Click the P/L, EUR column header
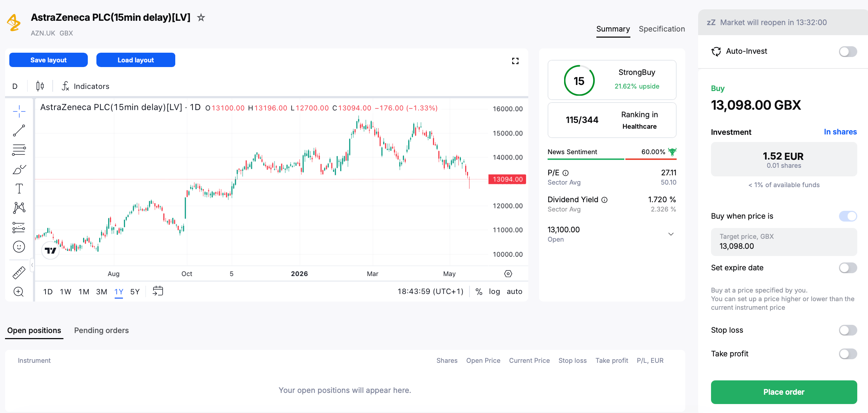Viewport: 868px width, 413px height. click(x=650, y=361)
